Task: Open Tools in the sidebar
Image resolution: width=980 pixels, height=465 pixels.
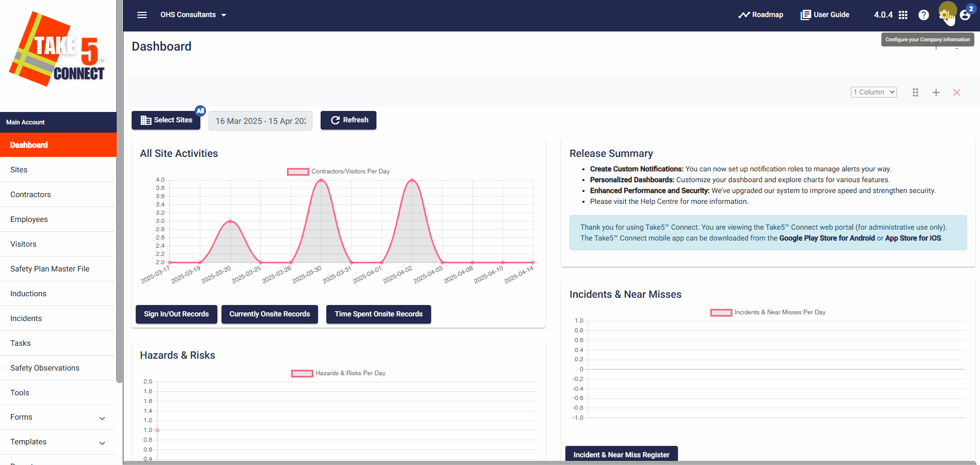Action: point(58,393)
